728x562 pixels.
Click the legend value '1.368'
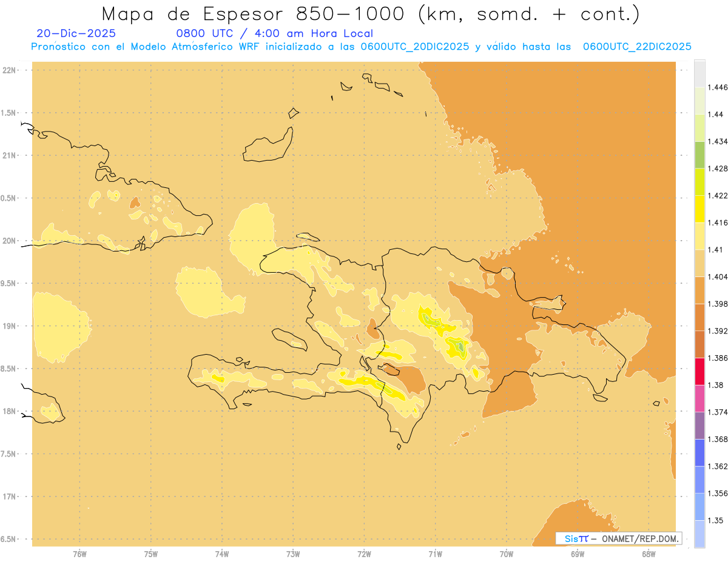point(718,439)
